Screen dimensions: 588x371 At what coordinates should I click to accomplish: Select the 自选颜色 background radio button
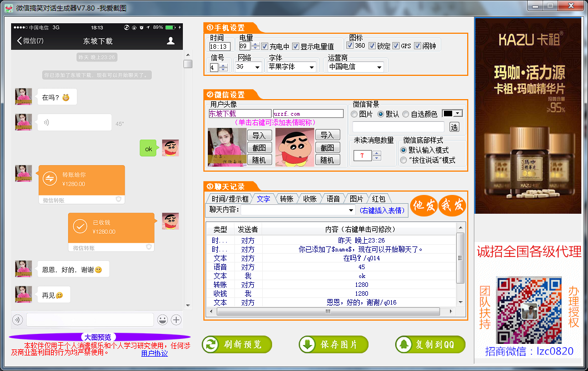pos(406,114)
